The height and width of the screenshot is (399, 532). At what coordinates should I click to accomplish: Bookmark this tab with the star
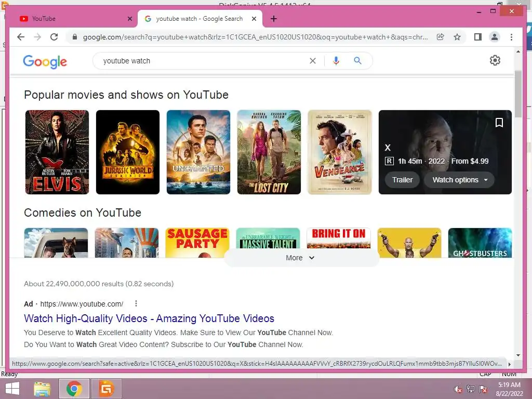(457, 37)
